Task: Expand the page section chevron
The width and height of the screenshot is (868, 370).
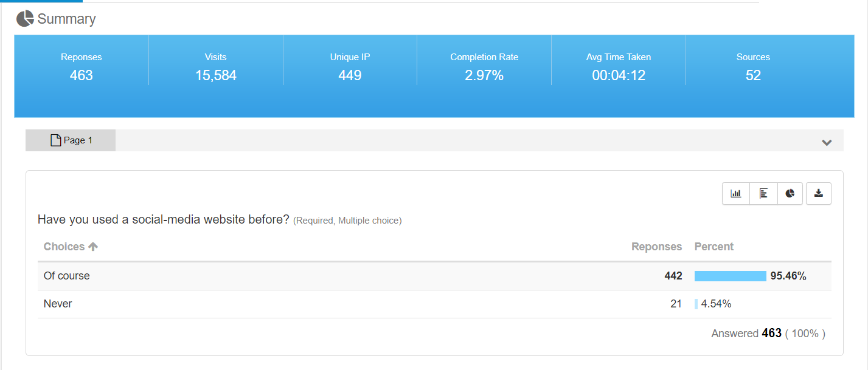Action: pyautogui.click(x=827, y=143)
